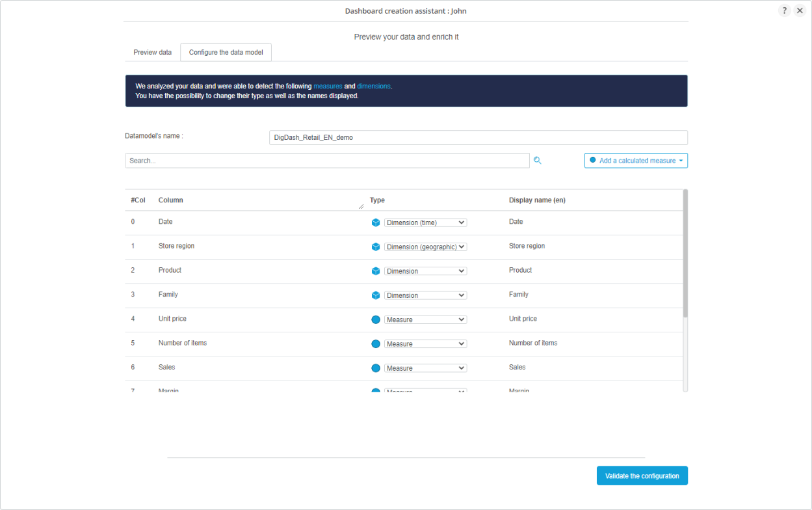Click the help question mark icon
Image resolution: width=812 pixels, height=510 pixels.
click(784, 10)
